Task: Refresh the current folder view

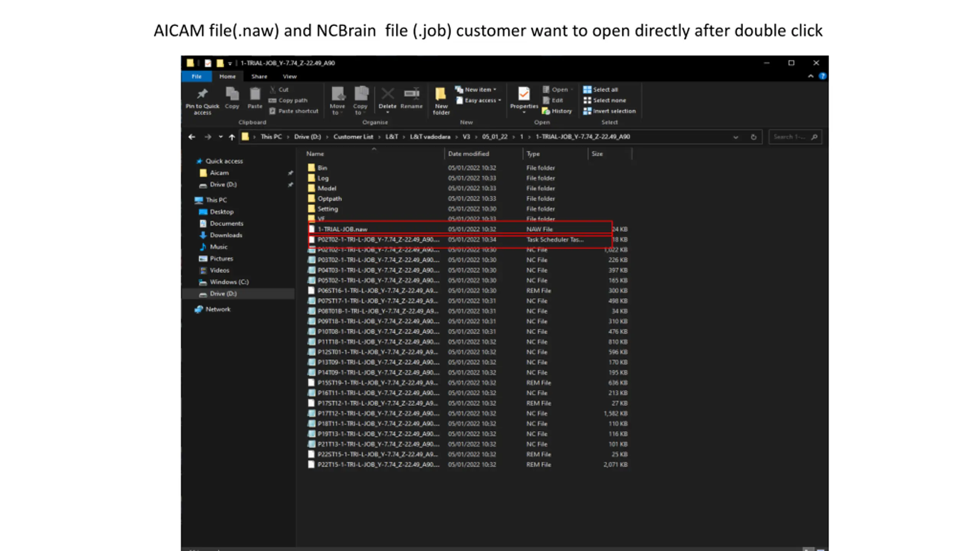Action: click(753, 137)
